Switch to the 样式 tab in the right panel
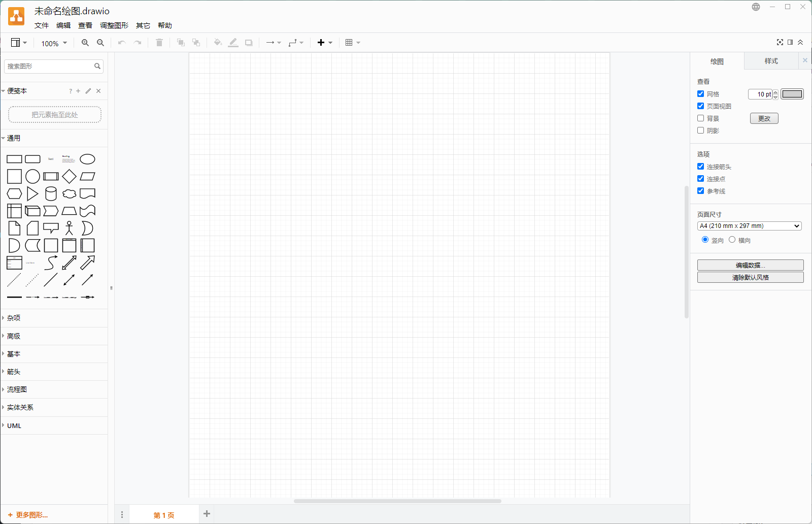Viewport: 812px width, 524px height. click(x=770, y=61)
